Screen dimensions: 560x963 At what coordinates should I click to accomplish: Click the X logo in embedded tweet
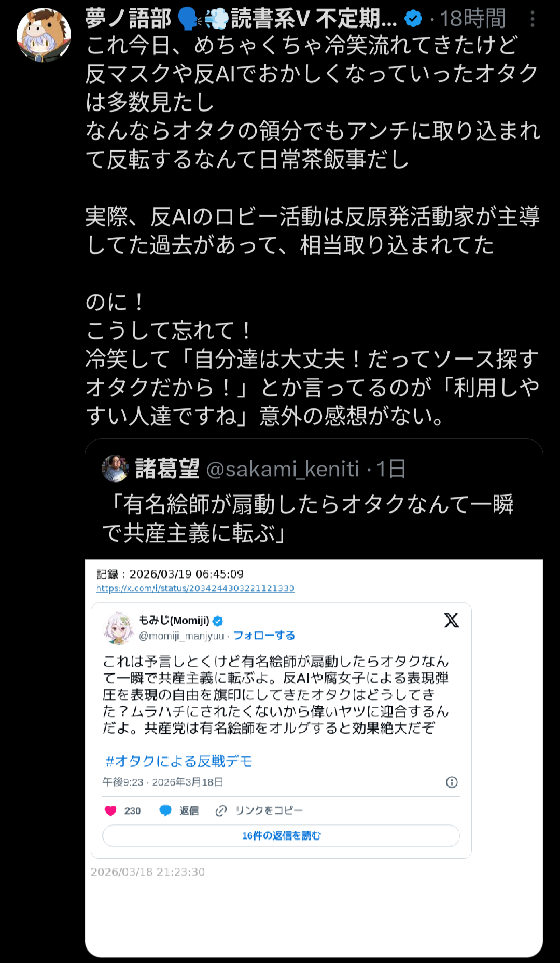452,620
